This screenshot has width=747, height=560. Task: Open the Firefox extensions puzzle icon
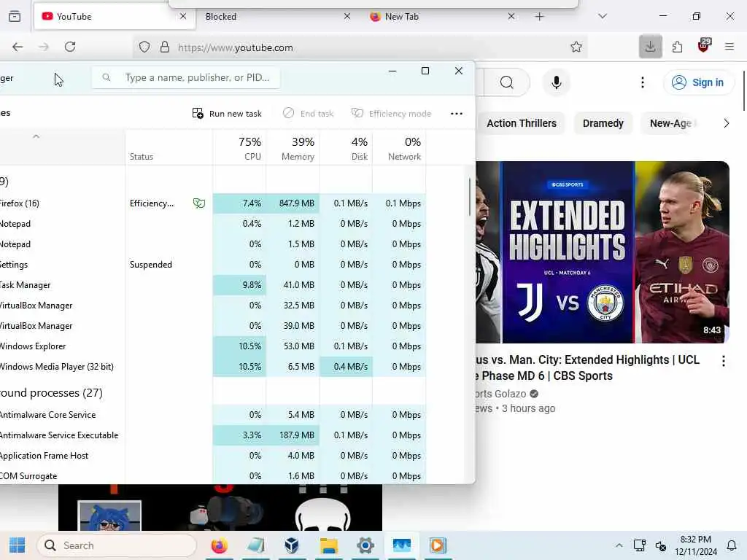[x=677, y=47]
